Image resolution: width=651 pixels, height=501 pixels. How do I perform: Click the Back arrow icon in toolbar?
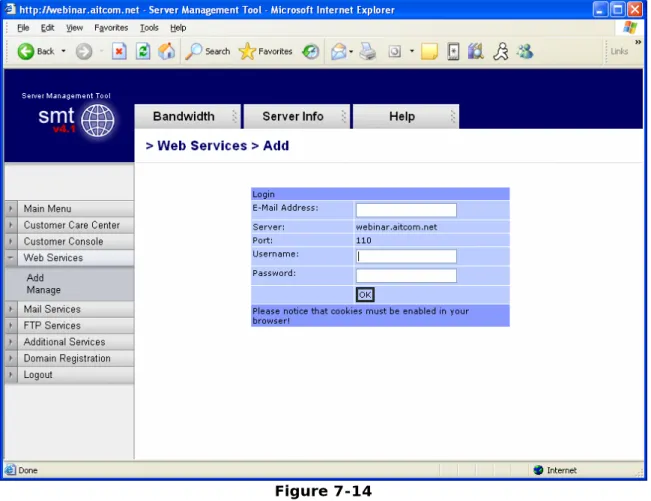[25, 51]
